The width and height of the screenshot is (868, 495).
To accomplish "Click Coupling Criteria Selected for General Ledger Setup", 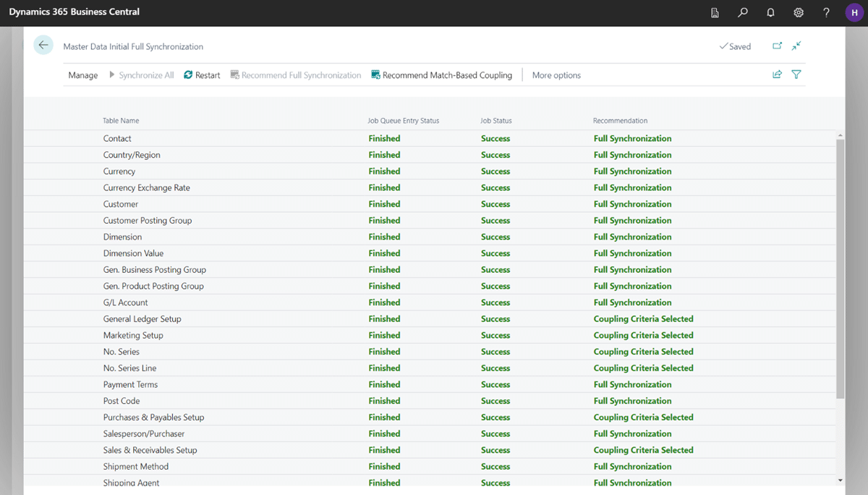I will coord(644,319).
